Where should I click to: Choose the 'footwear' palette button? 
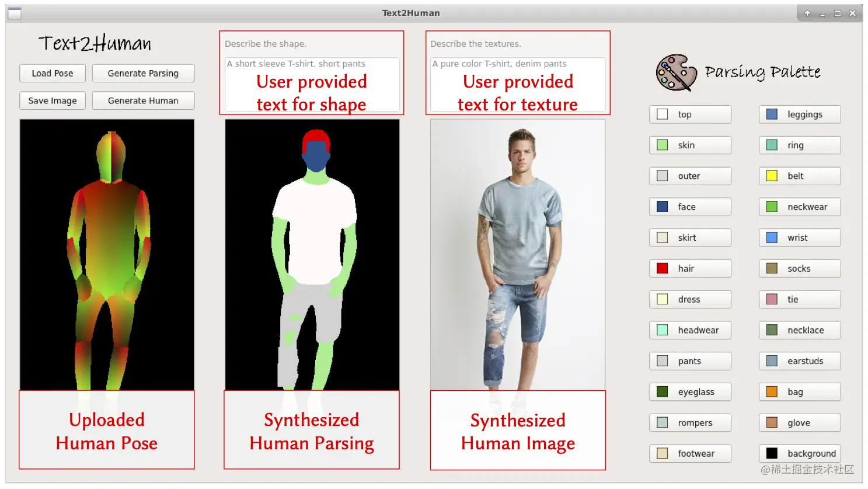(690, 453)
